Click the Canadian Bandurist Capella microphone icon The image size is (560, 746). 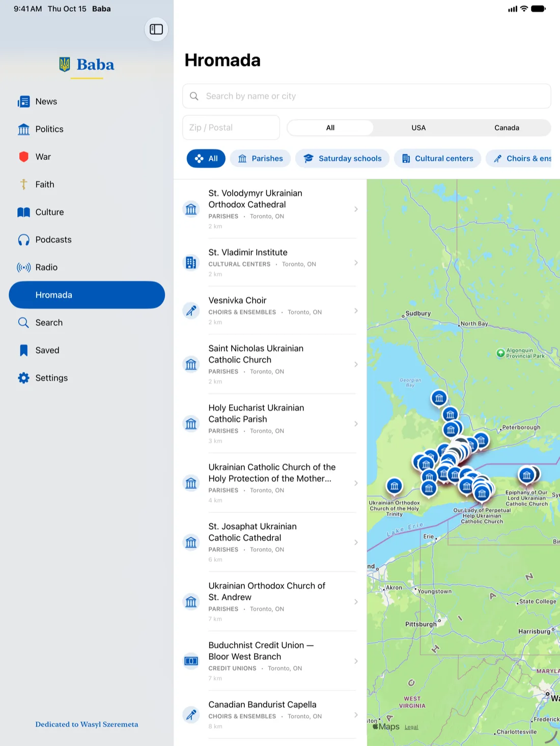coord(191,715)
